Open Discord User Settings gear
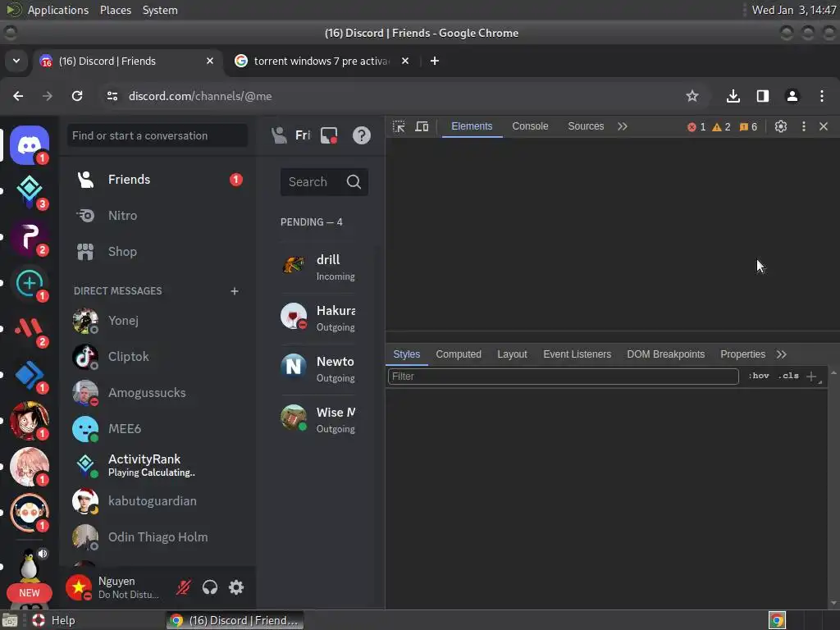 (x=236, y=587)
